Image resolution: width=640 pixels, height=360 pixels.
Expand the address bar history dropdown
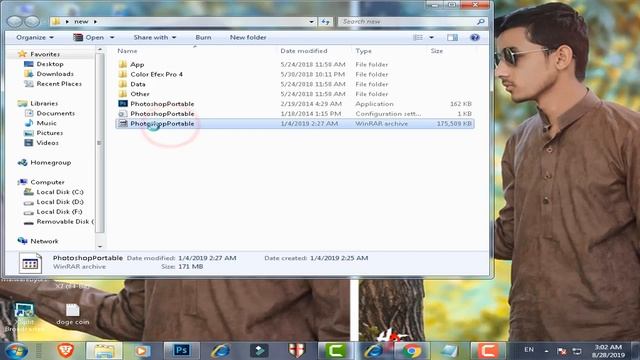[x=311, y=22]
